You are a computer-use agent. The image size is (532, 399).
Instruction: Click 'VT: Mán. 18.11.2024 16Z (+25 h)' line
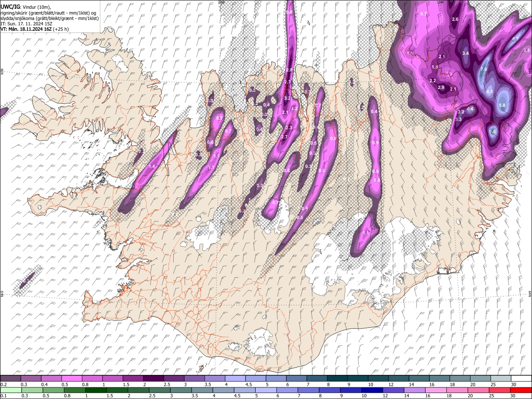click(x=34, y=29)
